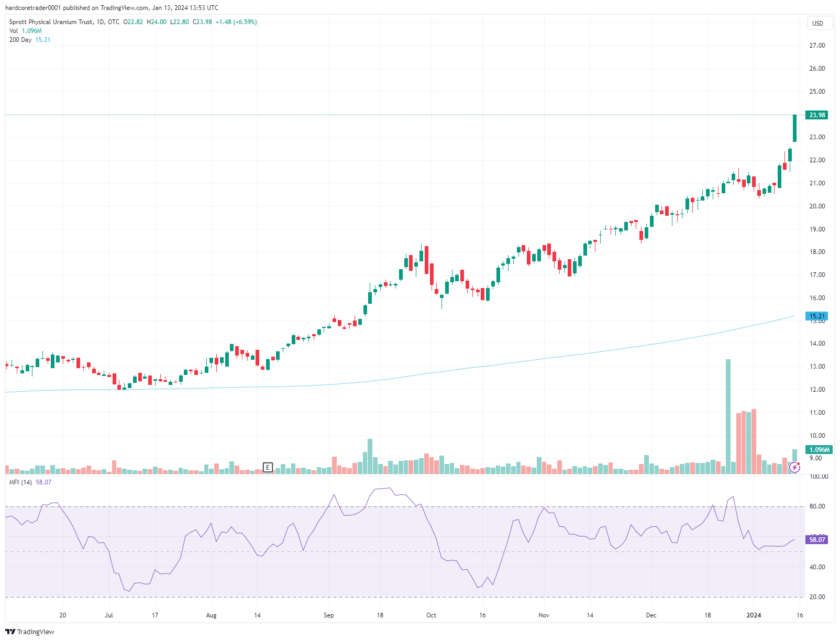Viewport: 840px width, 641px height.
Task: Click the 'MFI (14) 58.07' indicator legend
Action: coord(30,482)
